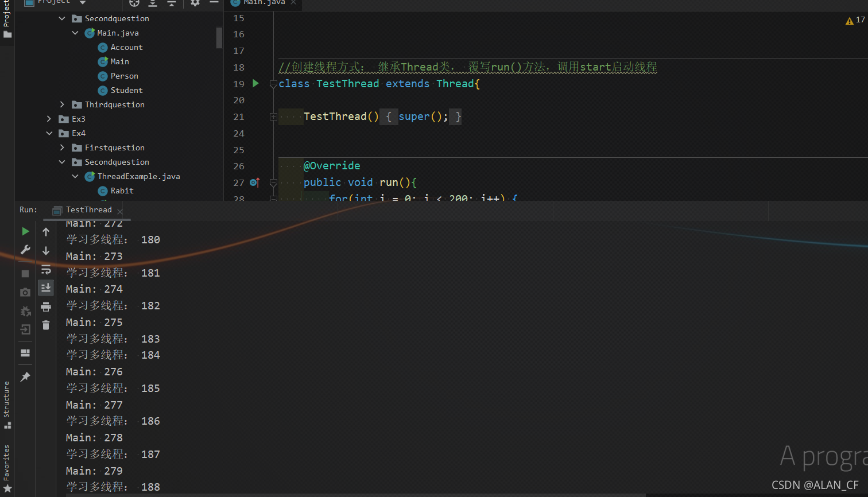Image resolution: width=868 pixels, height=497 pixels.
Task: Click console line 'Main: 279'
Action: point(94,471)
